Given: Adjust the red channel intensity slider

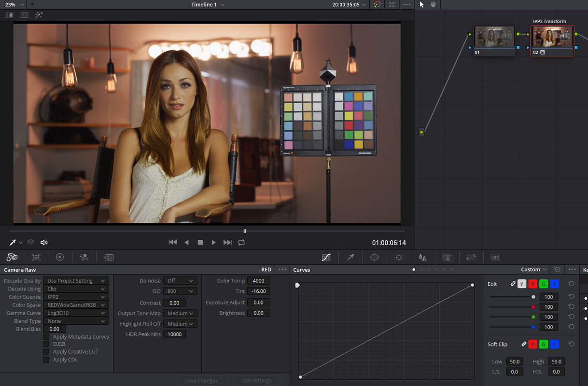Looking at the screenshot, I should 512,307.
